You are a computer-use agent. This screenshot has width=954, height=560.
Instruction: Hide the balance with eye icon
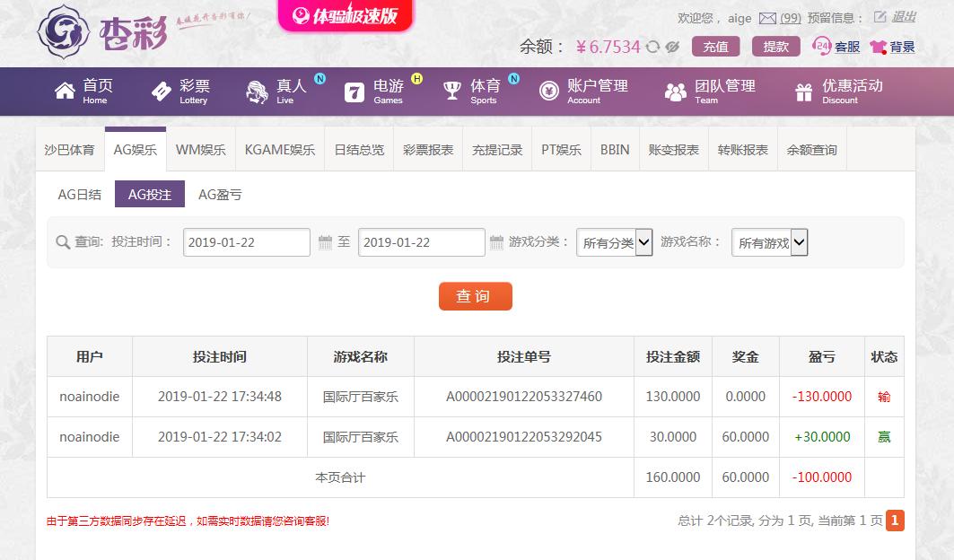(x=672, y=47)
